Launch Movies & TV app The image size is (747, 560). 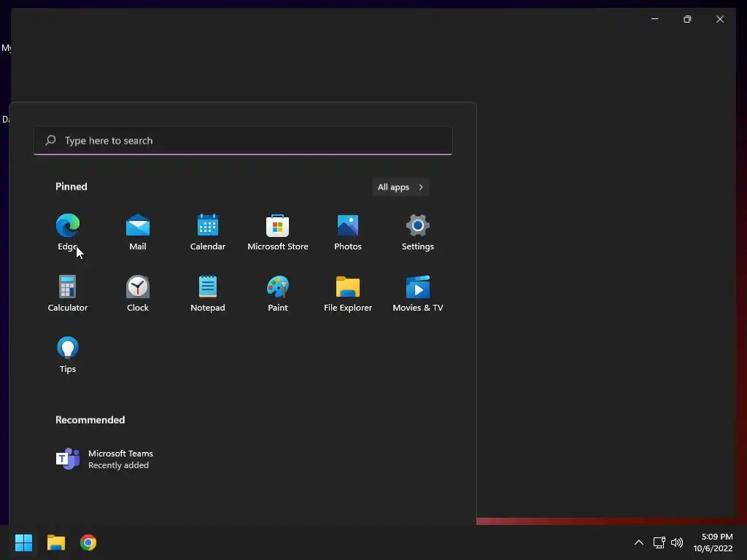[x=418, y=294]
